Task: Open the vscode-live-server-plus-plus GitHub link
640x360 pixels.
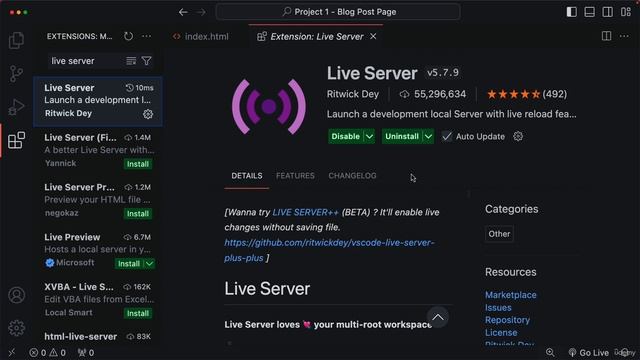Action: [x=329, y=250]
